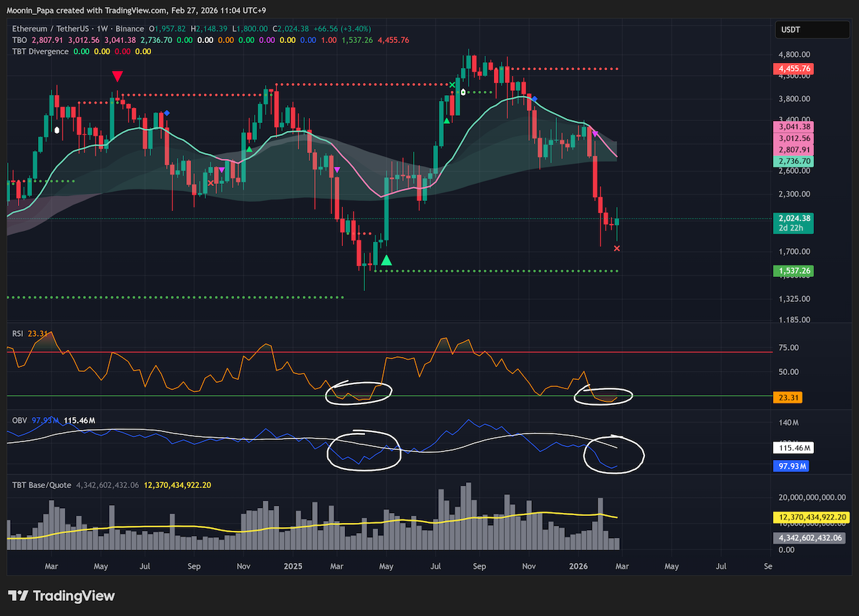Image resolution: width=859 pixels, height=616 pixels.
Task: Click the close value C2,024.38 in the legend
Action: click(292, 28)
